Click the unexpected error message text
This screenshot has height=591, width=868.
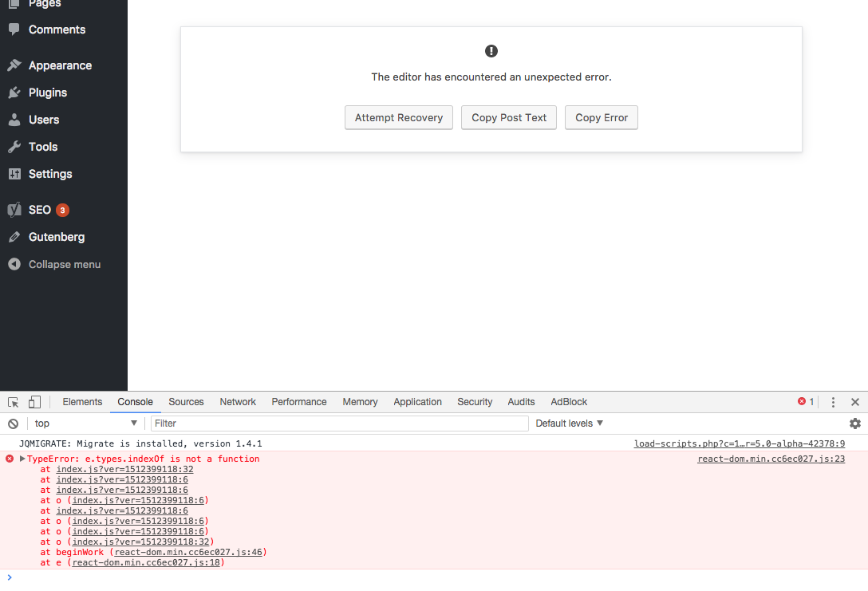[x=491, y=77]
